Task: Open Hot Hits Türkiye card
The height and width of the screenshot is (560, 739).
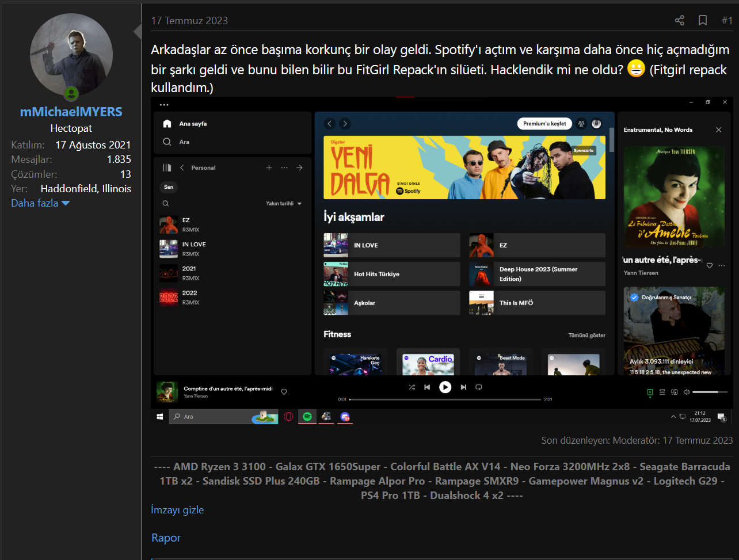Action: 392,274
